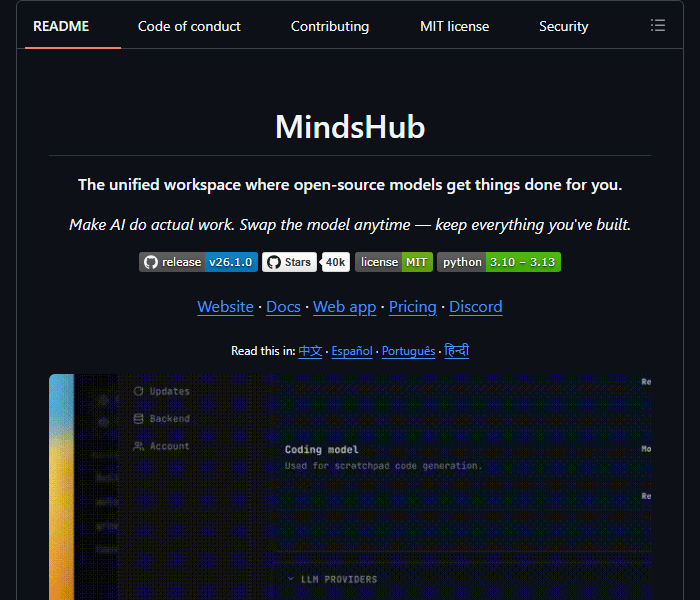700x600 pixels.
Task: Open the Security tab
Action: tap(563, 26)
